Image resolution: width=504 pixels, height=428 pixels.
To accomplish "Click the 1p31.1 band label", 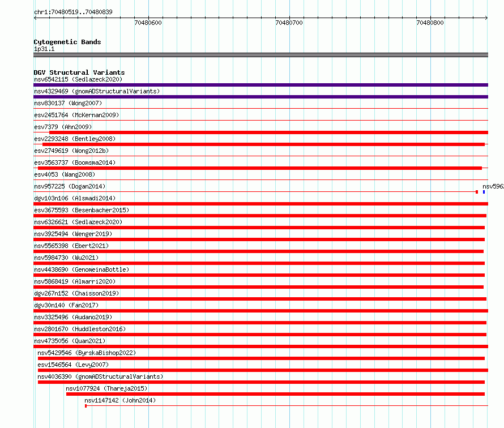I will point(44,49).
